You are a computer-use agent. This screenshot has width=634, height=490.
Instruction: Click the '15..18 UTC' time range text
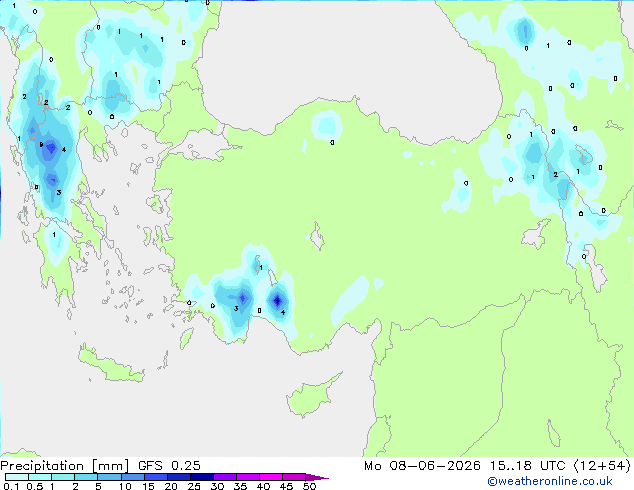pyautogui.click(x=527, y=466)
